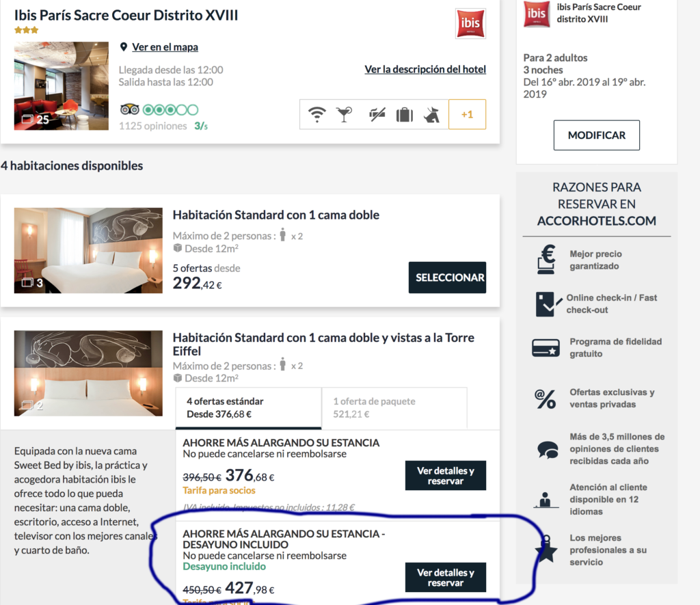700x605 pixels.
Task: Click Ver detalles y reservar for 376,68 € rate
Action: pyautogui.click(x=446, y=476)
